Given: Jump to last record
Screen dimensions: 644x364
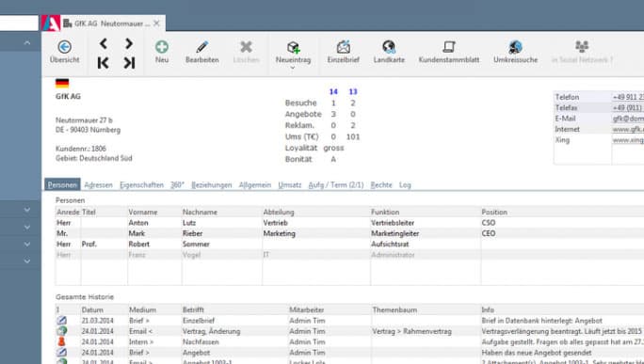Looking at the screenshot, I should (x=129, y=63).
